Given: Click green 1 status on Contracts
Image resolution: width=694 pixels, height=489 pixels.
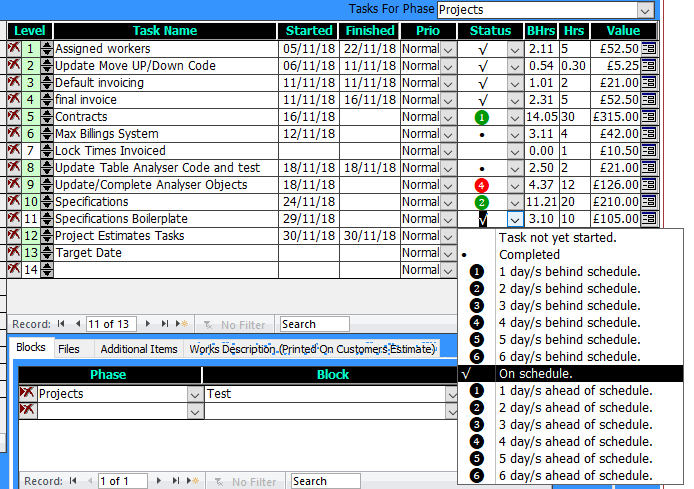Looking at the screenshot, I should point(482,117).
